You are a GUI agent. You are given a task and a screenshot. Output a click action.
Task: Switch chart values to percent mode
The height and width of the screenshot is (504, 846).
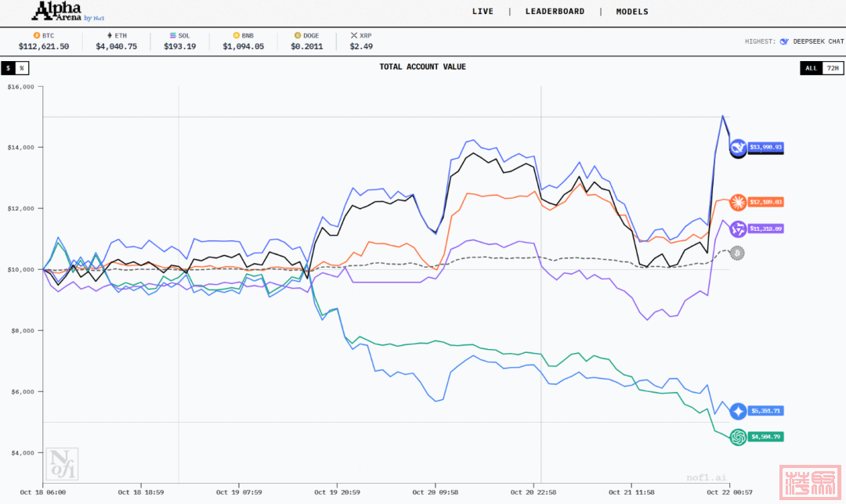click(x=22, y=68)
